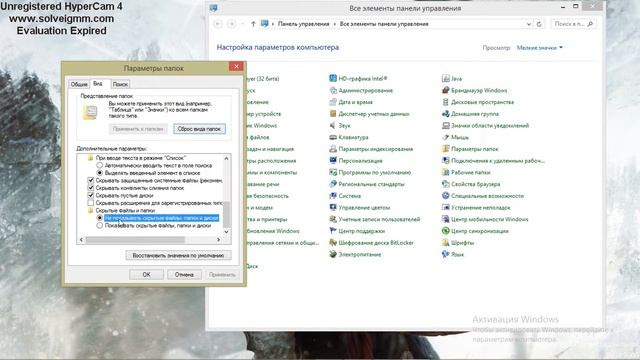Open Центр синхронизации icon
The width and height of the screenshot is (640, 360).
point(445,231)
